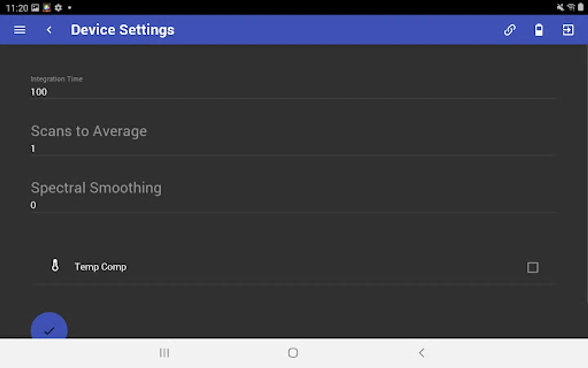Viewport: 588px width, 368px height.
Task: Tap the Device Settings title
Action: pos(122,30)
